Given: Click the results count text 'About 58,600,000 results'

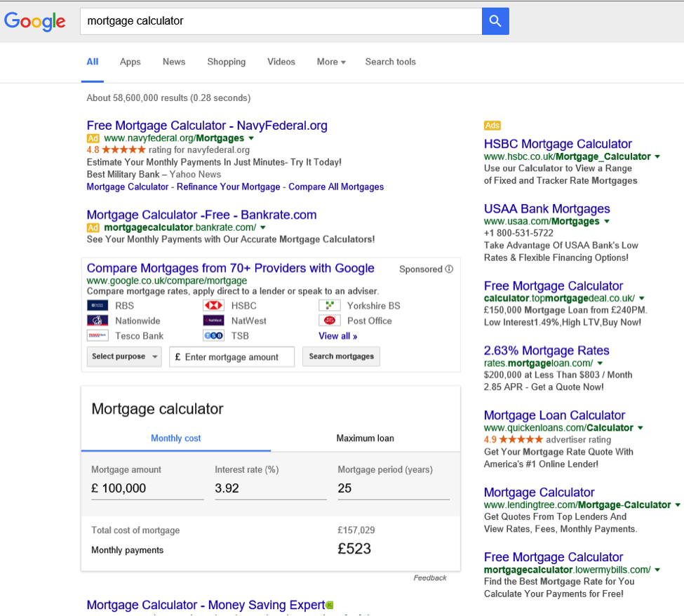Looking at the screenshot, I should pos(137,98).
